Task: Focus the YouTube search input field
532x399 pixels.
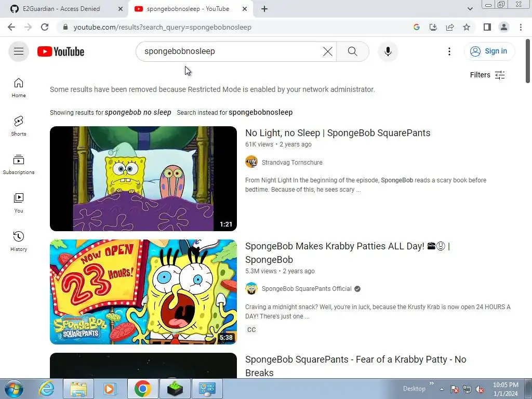Action: tap(231, 51)
